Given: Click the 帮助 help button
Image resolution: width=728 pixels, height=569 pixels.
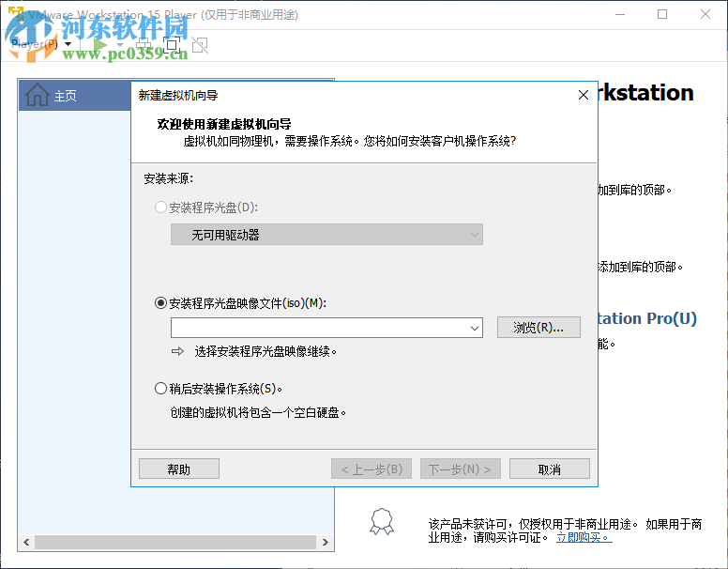Looking at the screenshot, I should [x=179, y=469].
